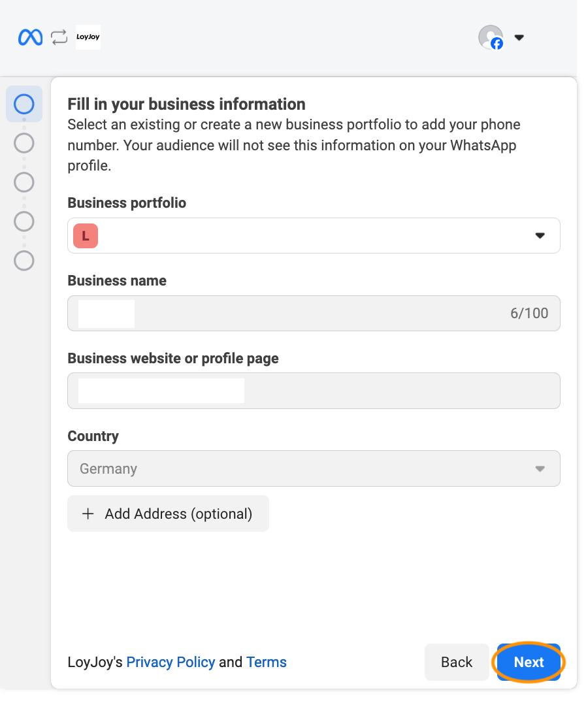Click the Next button

(529, 662)
